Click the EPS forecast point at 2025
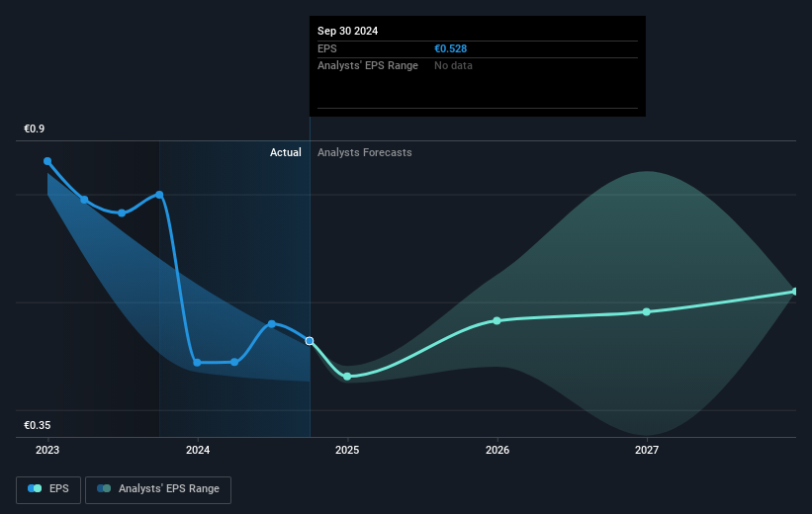Image resolution: width=812 pixels, height=514 pixels. coord(347,377)
